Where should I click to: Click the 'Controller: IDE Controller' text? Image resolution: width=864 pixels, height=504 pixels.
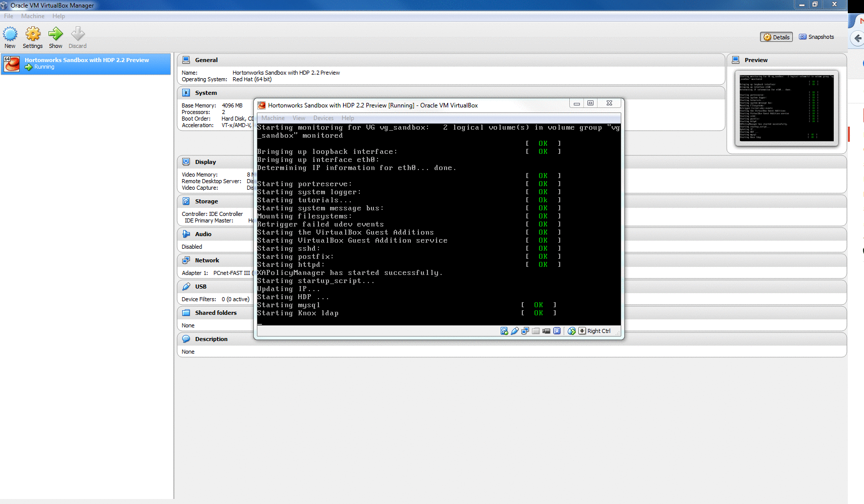point(212,214)
